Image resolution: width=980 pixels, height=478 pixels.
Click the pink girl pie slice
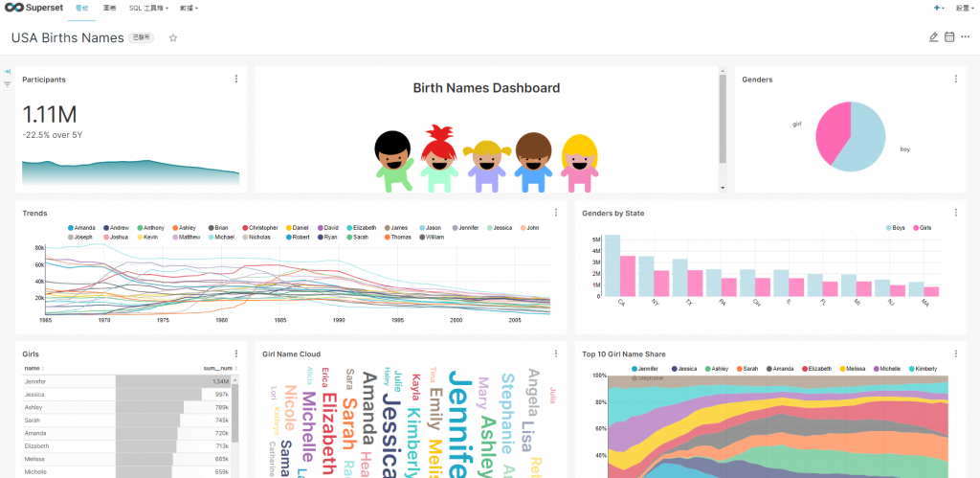click(x=835, y=131)
